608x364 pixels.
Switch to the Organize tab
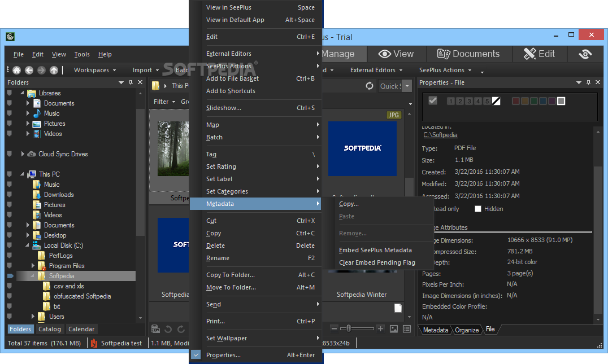tap(467, 330)
